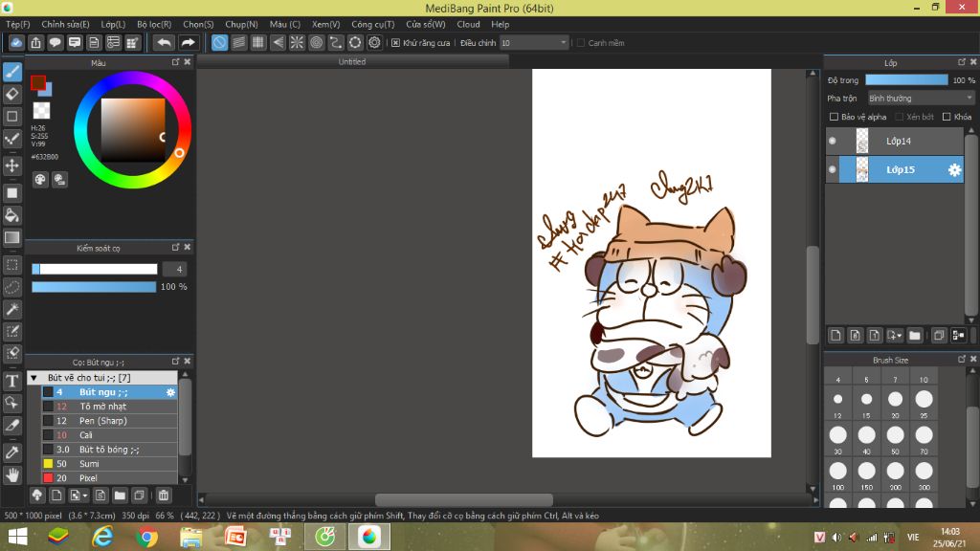
Task: Collapse the Bút vẽ cho tui brush group
Action: [33, 378]
